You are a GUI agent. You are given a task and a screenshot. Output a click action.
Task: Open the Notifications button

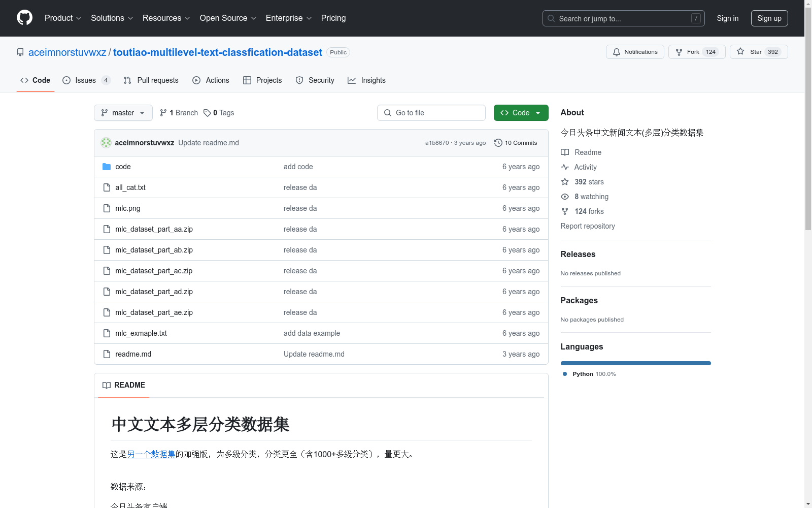(x=635, y=52)
